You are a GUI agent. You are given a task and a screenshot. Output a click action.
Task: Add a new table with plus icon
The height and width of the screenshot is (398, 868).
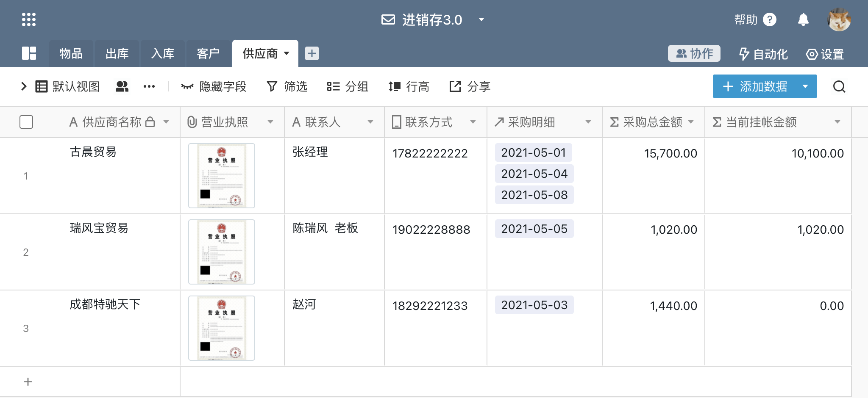tap(312, 53)
